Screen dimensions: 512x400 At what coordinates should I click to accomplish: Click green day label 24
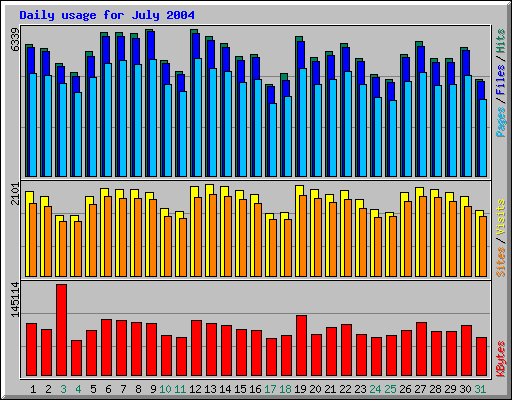[x=375, y=389]
